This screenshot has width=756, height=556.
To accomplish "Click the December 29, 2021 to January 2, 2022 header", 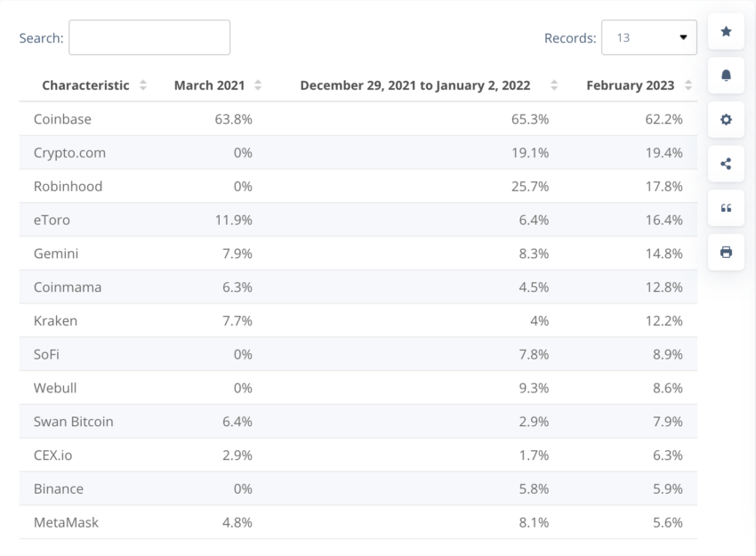I will [415, 85].
